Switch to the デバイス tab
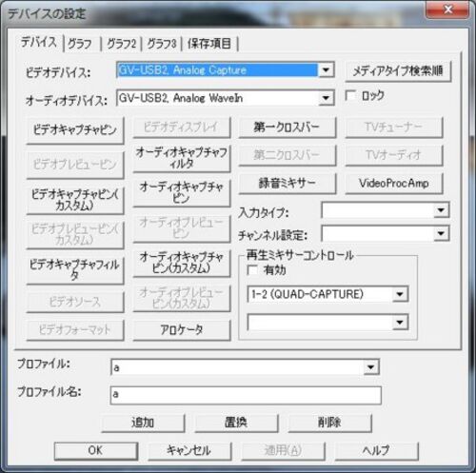The width and height of the screenshot is (476, 473). (39, 43)
